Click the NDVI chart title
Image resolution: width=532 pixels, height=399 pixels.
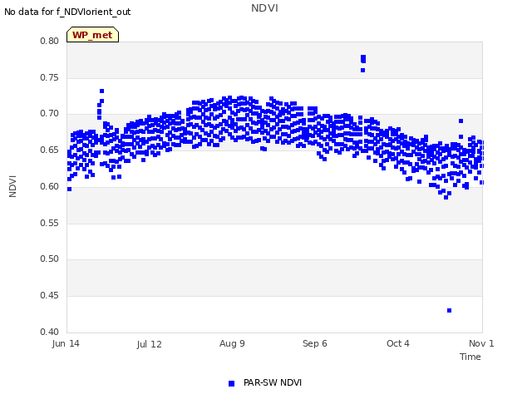[x=264, y=8]
